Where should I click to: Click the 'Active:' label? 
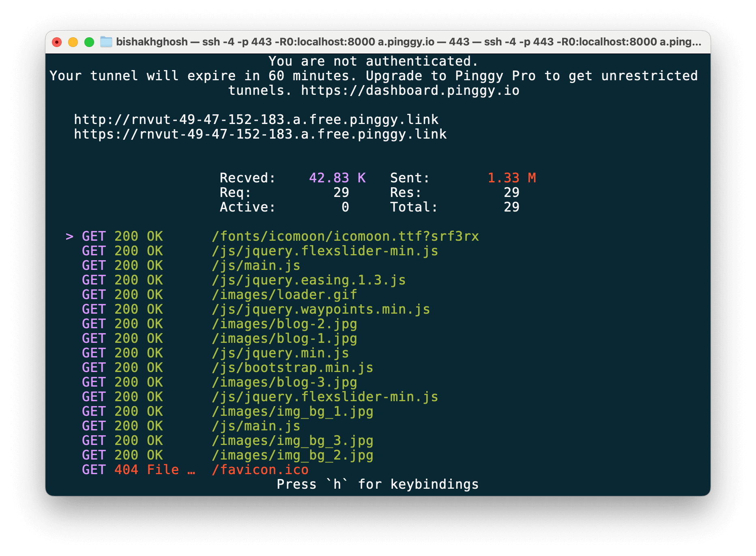pos(248,207)
